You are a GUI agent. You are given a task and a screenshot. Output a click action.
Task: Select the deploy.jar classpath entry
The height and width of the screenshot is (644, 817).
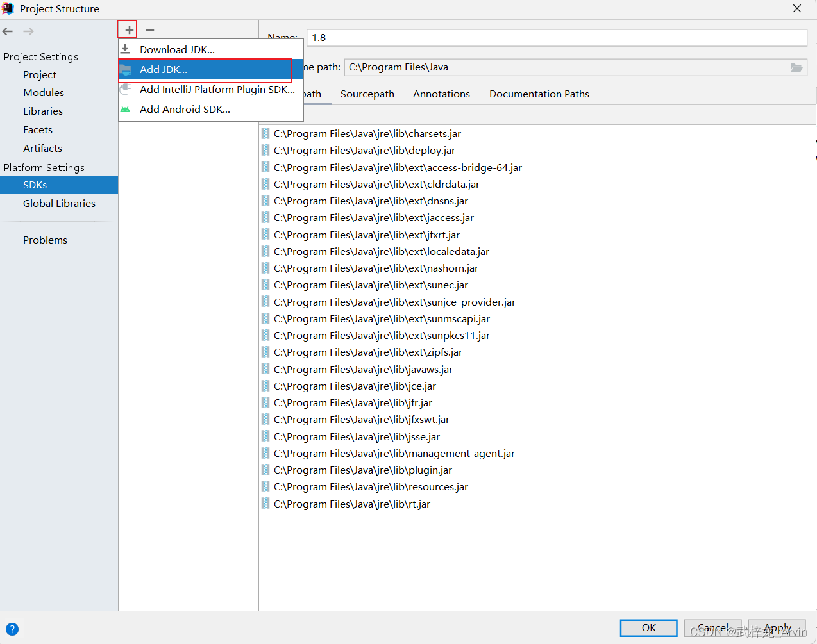[364, 150]
